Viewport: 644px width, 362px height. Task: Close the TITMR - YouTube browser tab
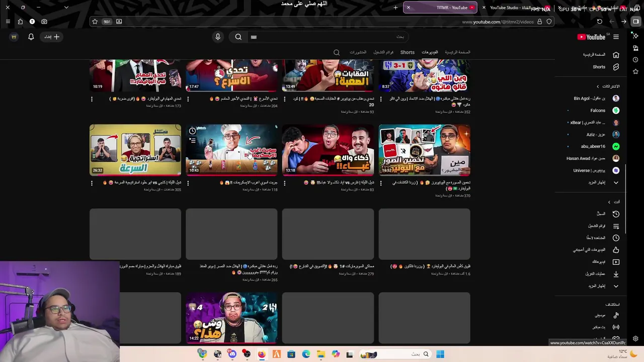409,8
